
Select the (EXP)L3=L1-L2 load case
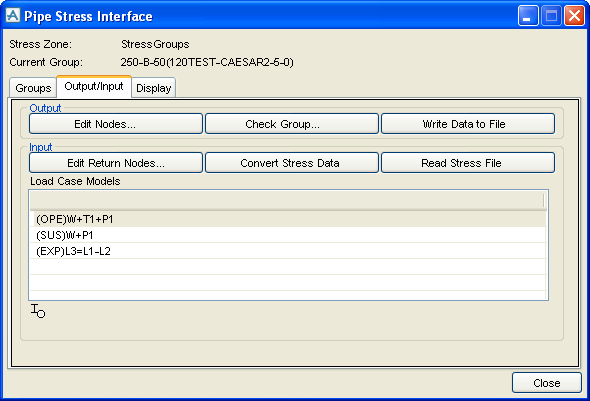tap(288, 251)
